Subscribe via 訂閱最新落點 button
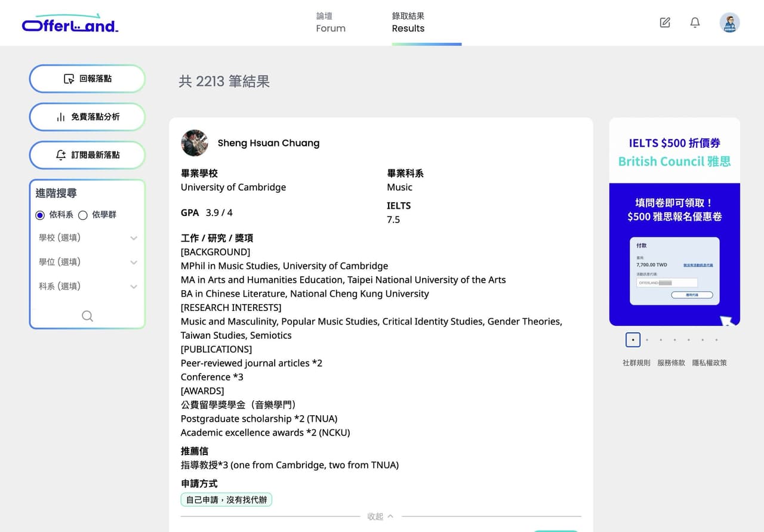764x532 pixels. [x=87, y=155]
